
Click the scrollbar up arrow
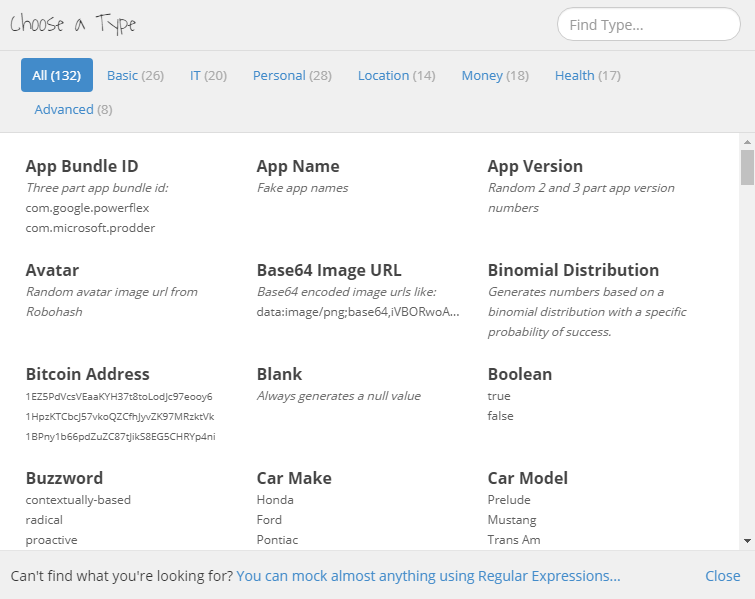747,142
